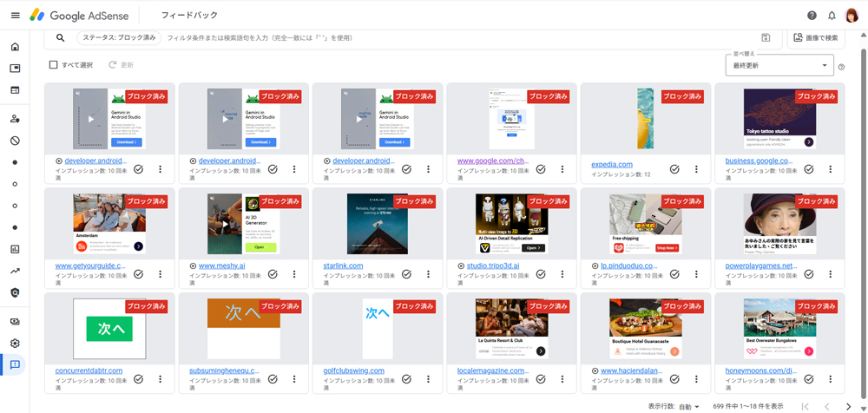Open the main hamburger menu
868x413 pixels.
click(x=15, y=16)
